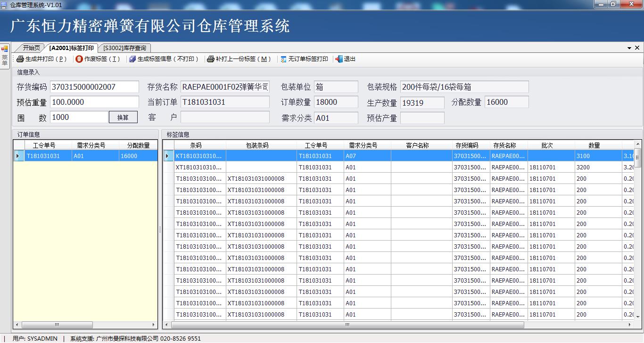644x343 pixels.
Task: Click 存货编码 column header in 标签信息
Action: coord(471,145)
